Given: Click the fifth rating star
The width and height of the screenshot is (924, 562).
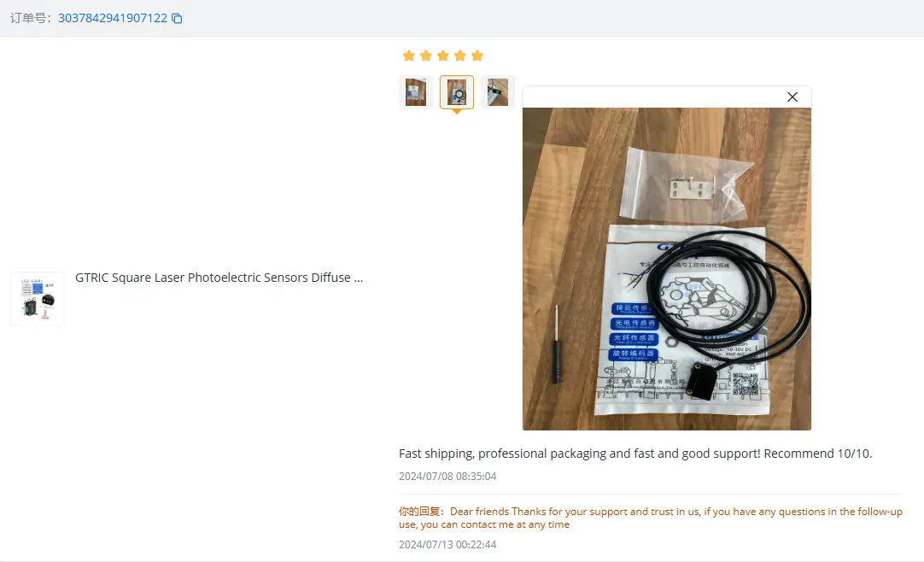Looking at the screenshot, I should tap(477, 56).
